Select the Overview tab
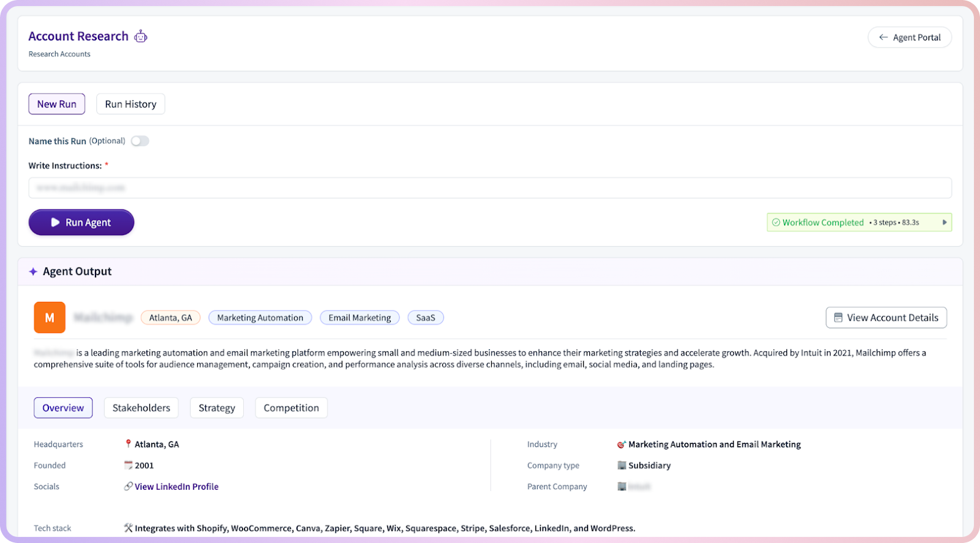980x543 pixels. click(63, 408)
